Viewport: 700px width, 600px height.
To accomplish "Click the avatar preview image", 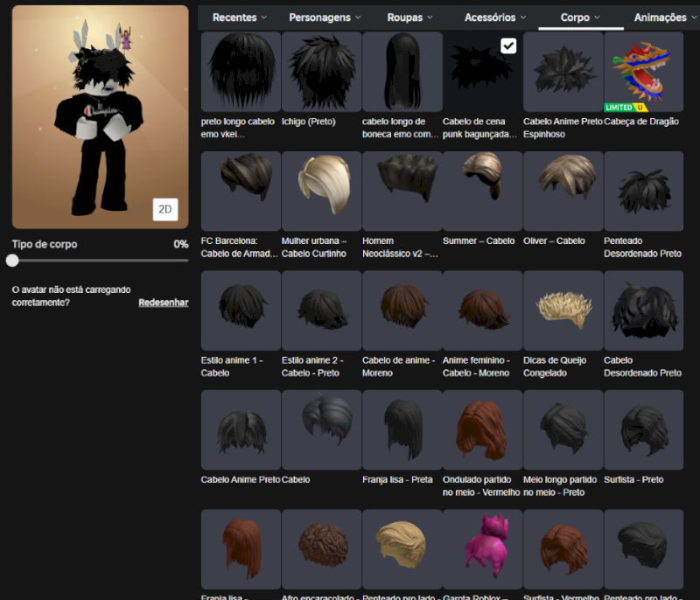I will click(100, 117).
